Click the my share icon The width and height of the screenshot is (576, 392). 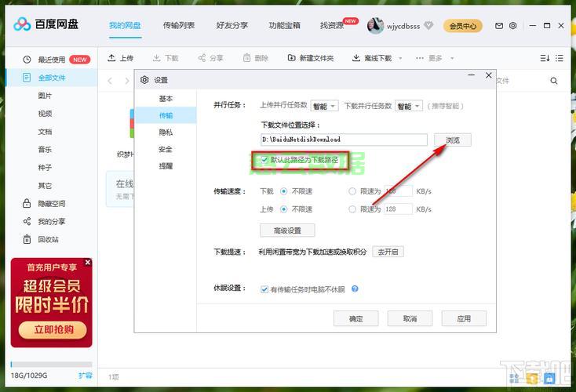pyautogui.click(x=27, y=221)
